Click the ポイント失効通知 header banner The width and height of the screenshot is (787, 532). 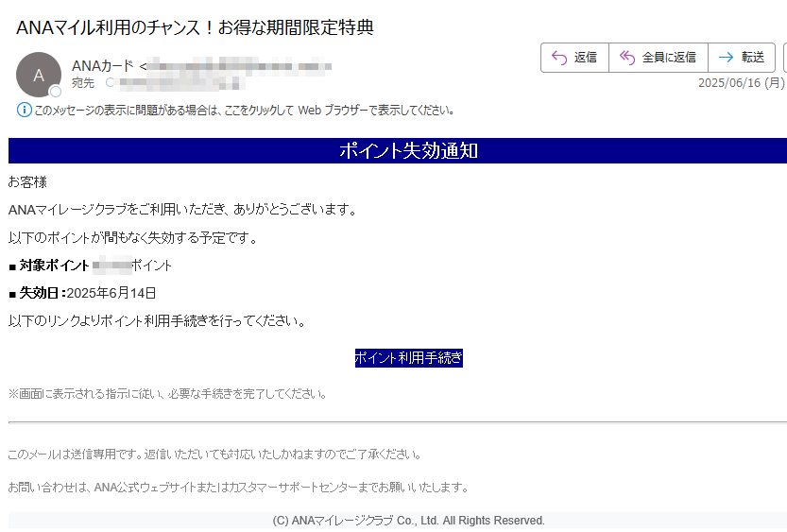(398, 150)
